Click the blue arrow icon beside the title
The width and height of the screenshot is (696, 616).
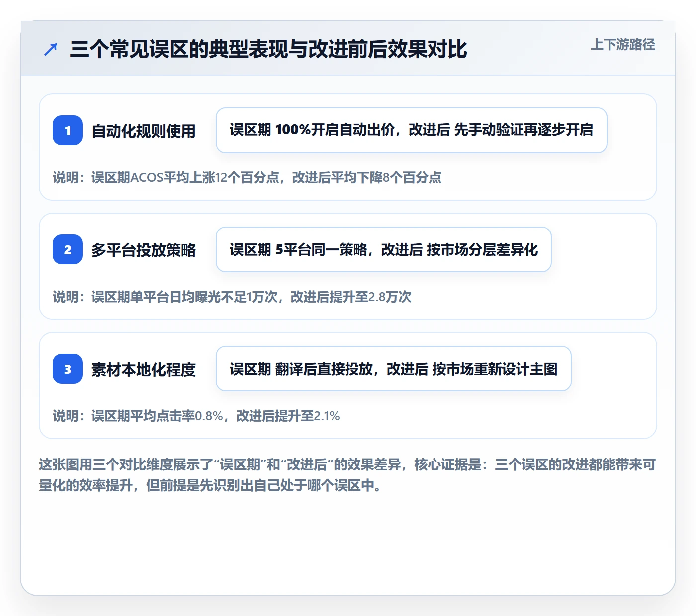(x=51, y=50)
